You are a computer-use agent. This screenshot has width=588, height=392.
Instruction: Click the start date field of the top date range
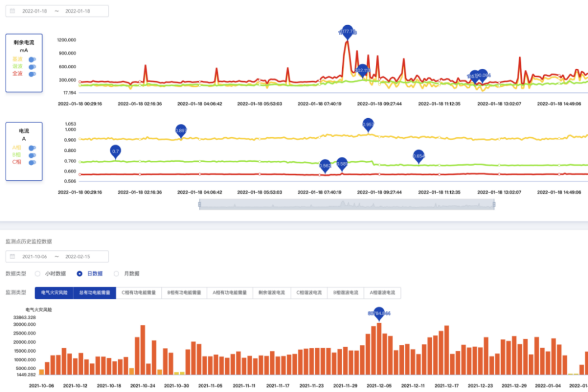35,11
